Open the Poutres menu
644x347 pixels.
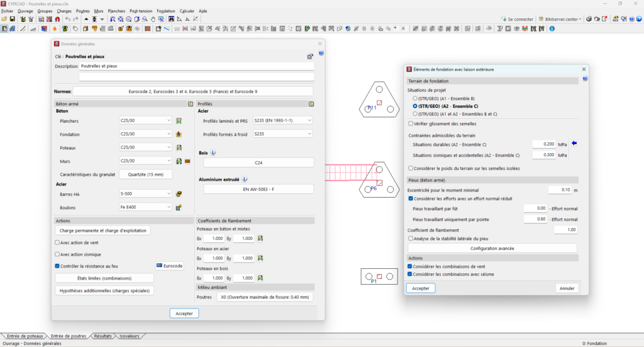(82, 11)
